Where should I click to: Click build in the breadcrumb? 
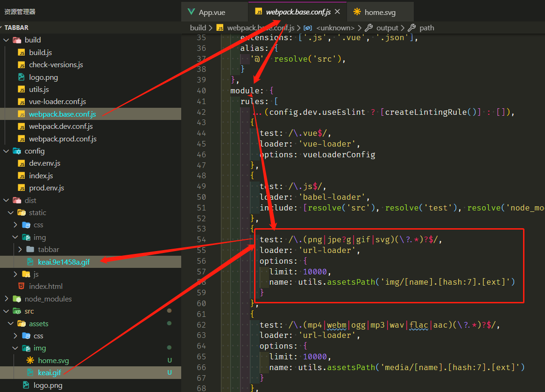coord(198,28)
